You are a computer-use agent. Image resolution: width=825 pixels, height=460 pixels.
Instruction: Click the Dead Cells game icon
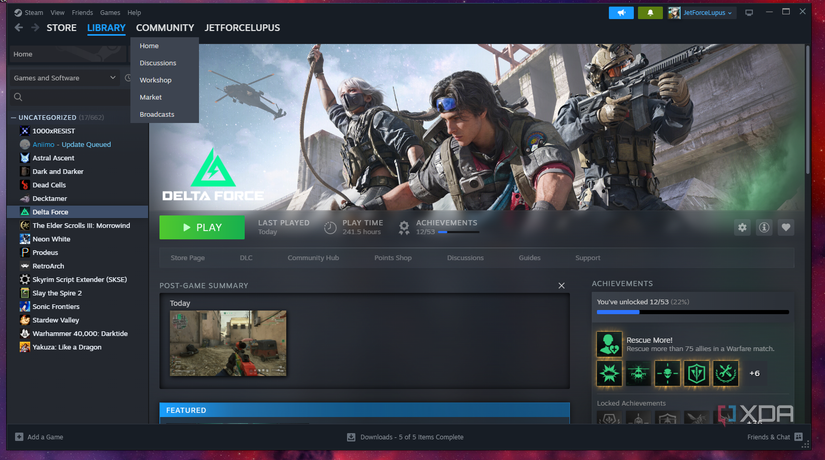click(x=25, y=185)
